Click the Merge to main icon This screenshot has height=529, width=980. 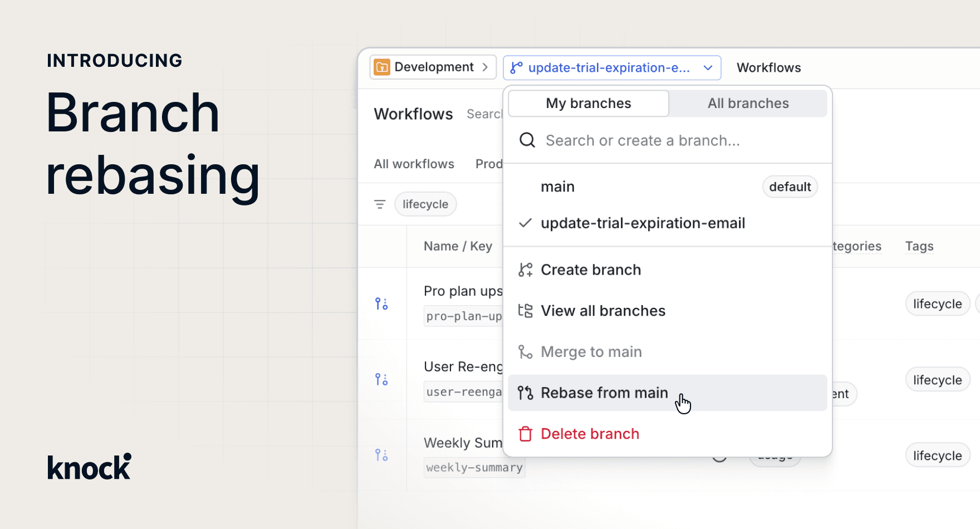coord(525,352)
